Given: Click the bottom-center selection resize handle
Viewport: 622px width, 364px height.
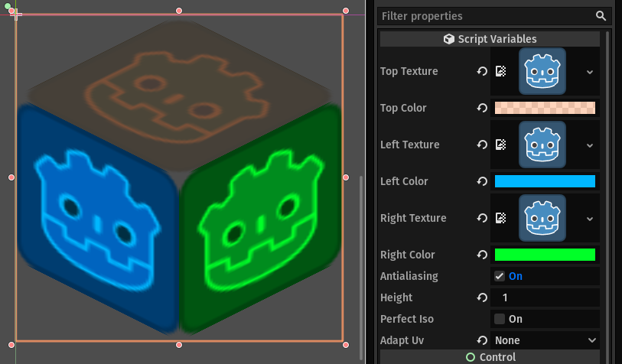Looking at the screenshot, I should [x=179, y=345].
